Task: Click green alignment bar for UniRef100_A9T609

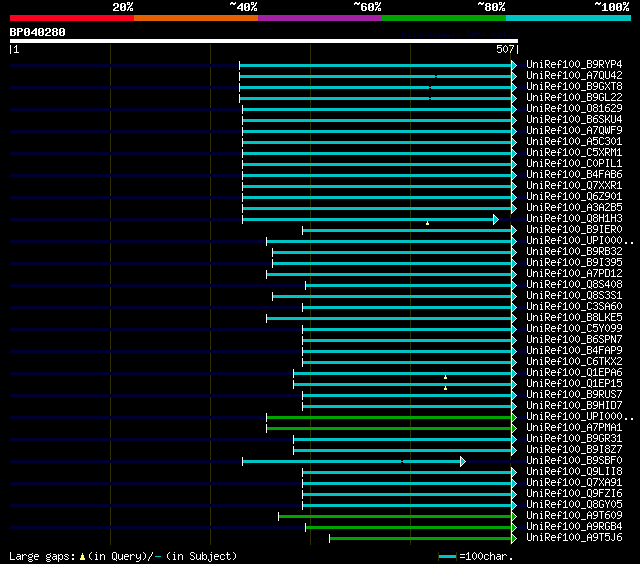Action: tap(395, 517)
